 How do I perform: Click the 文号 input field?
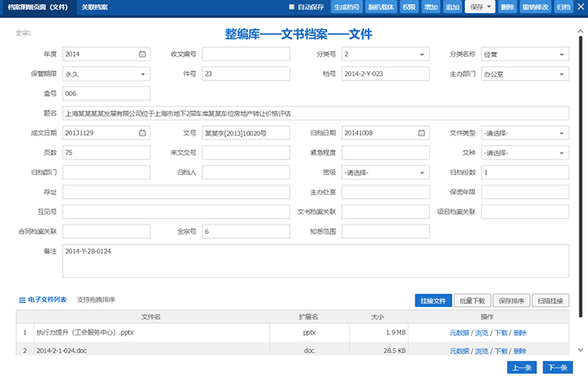[x=246, y=133]
